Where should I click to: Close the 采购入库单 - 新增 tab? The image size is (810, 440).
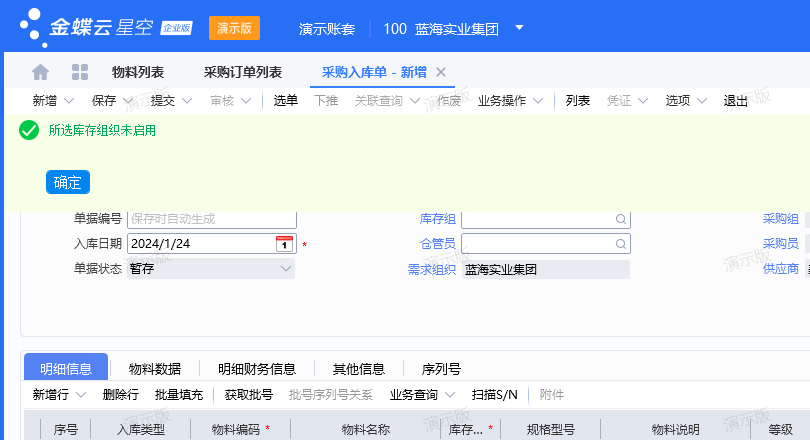[441, 72]
